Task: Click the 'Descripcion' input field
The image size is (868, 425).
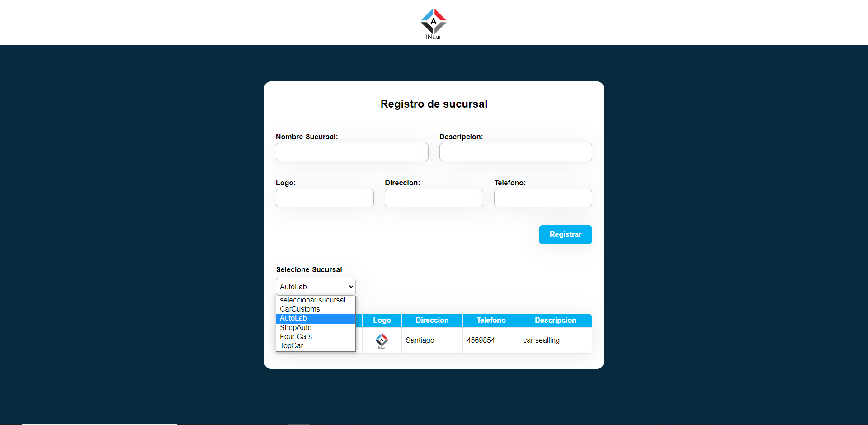Action: click(515, 151)
